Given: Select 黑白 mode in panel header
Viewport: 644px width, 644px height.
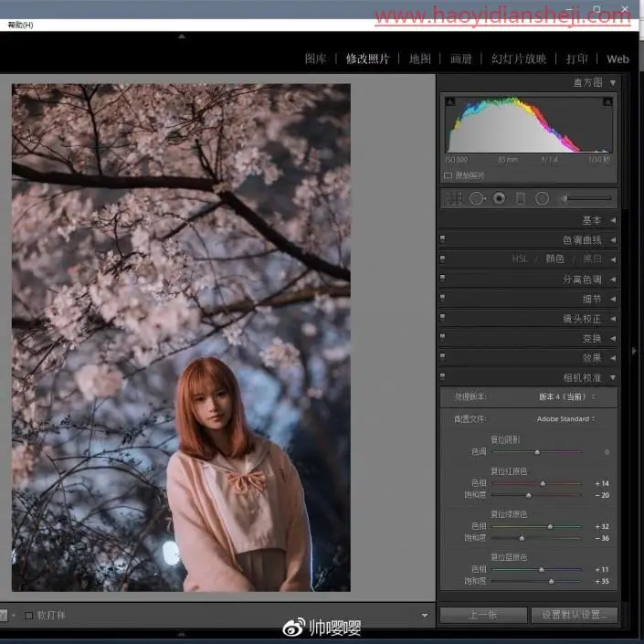Looking at the screenshot, I should (x=592, y=259).
